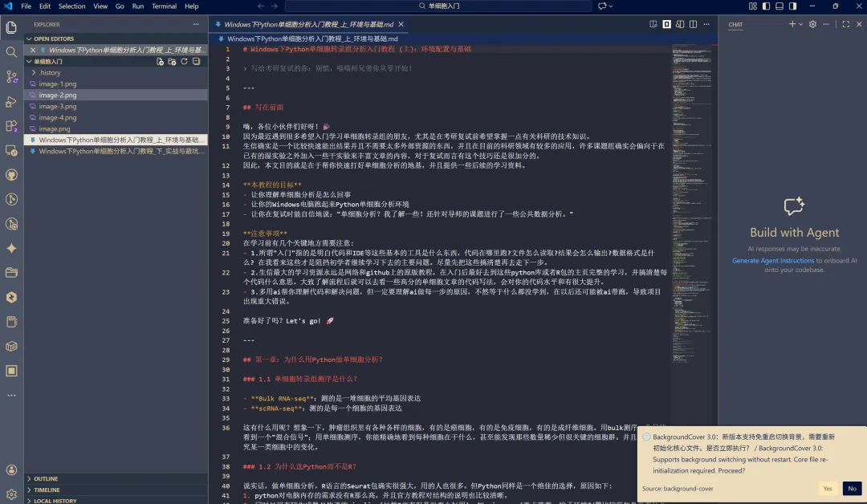Maximize the Chat panel
This screenshot has height=504, width=867.
[846, 24]
